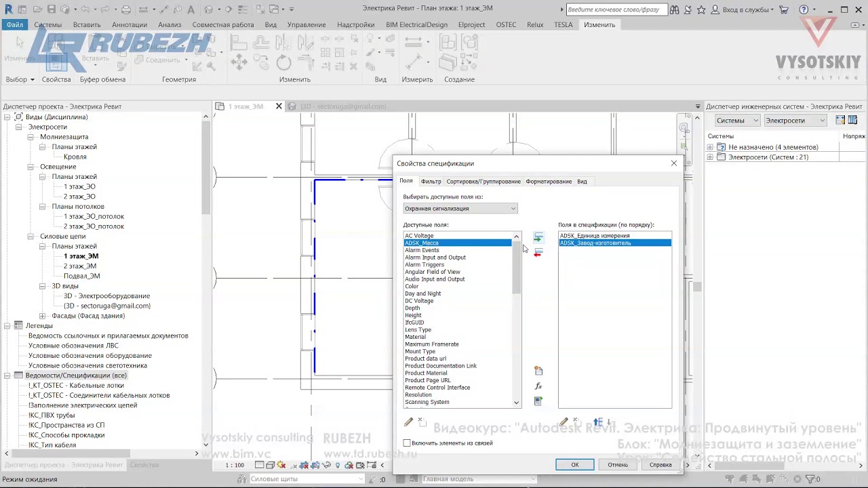Click the measure distance icon in ribbon

[412, 42]
